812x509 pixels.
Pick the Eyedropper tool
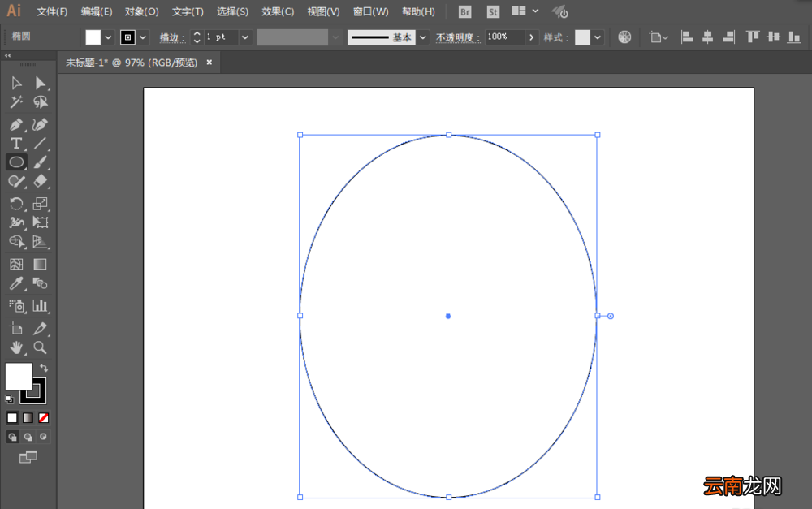[x=16, y=283]
